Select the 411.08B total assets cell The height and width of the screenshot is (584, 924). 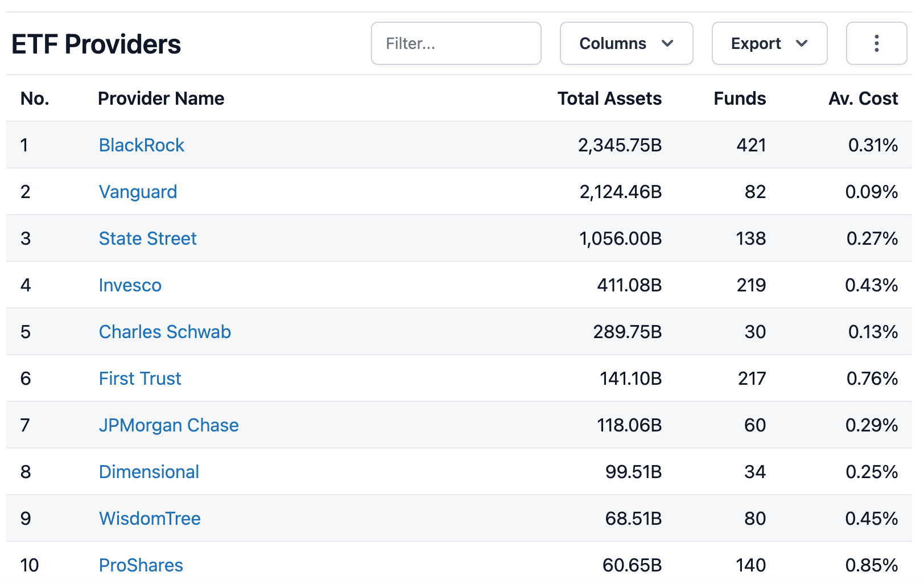pos(629,285)
